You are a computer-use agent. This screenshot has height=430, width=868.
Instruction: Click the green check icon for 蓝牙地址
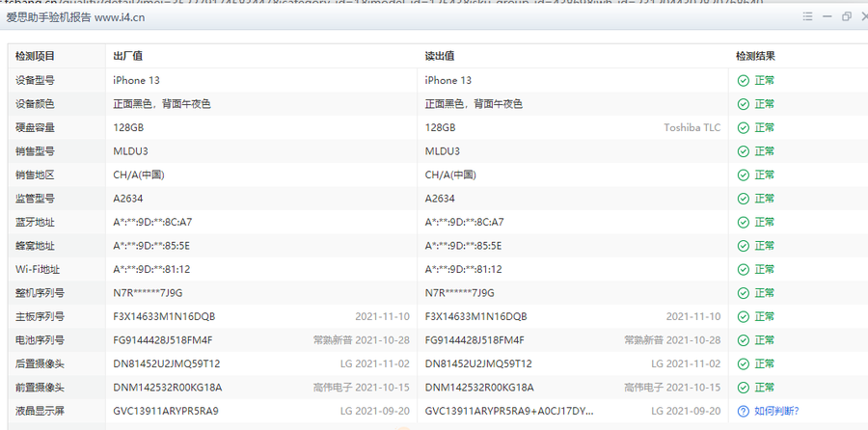point(743,222)
